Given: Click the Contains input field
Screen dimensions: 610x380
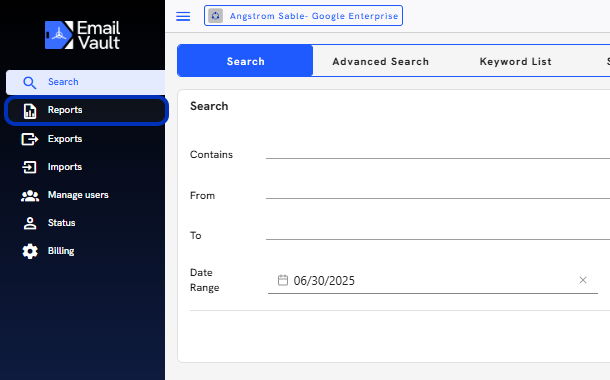Looking at the screenshot, I should point(438,153).
